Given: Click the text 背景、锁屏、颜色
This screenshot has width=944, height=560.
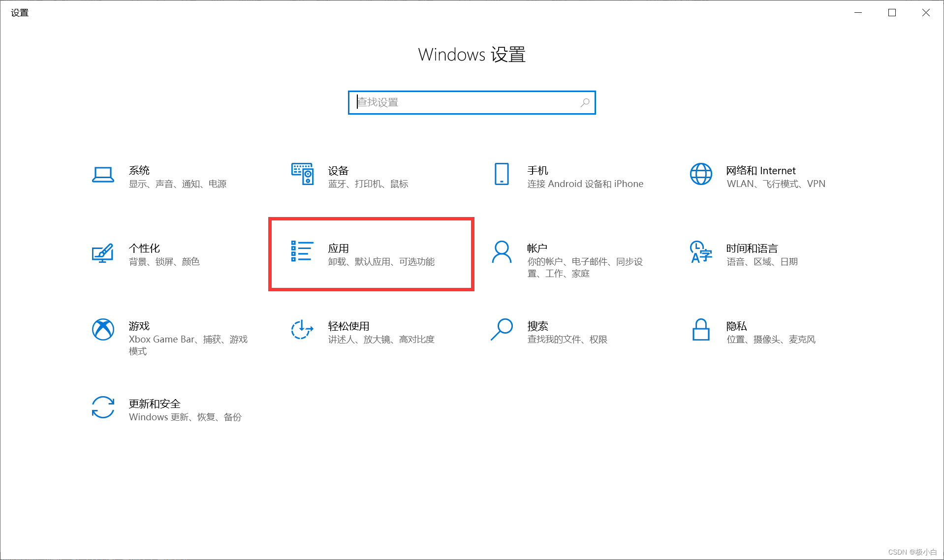Looking at the screenshot, I should click(164, 262).
